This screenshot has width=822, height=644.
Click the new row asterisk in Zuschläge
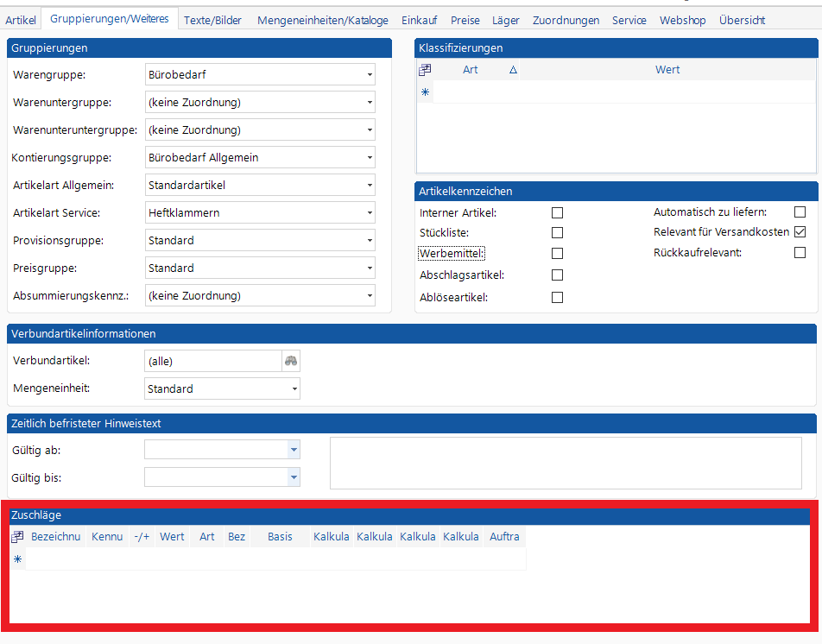(x=17, y=559)
